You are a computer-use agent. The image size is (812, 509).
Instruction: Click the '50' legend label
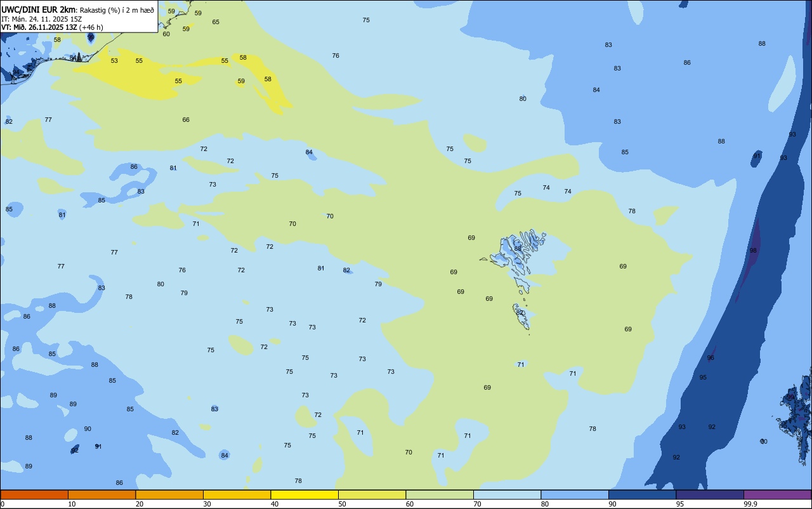(342, 504)
